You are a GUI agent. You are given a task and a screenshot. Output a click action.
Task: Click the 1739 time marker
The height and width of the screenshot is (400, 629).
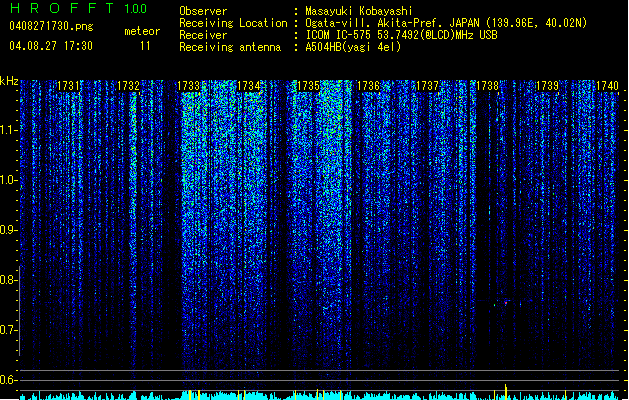click(x=548, y=86)
